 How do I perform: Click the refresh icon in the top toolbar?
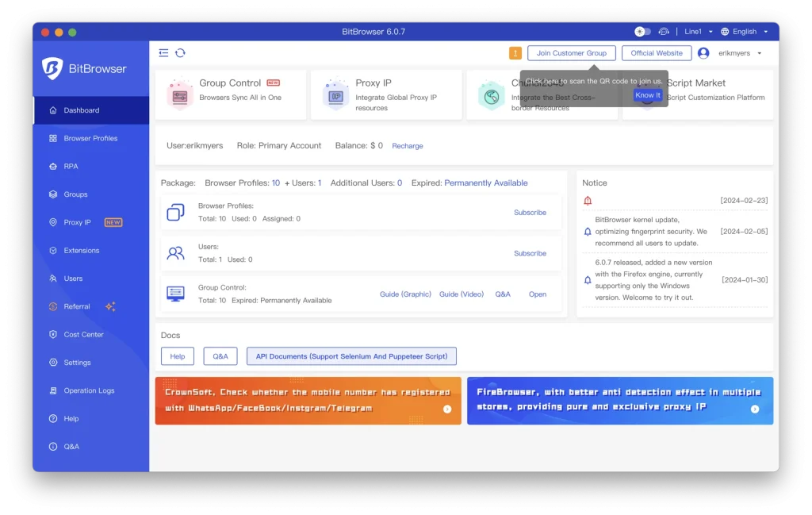[181, 53]
